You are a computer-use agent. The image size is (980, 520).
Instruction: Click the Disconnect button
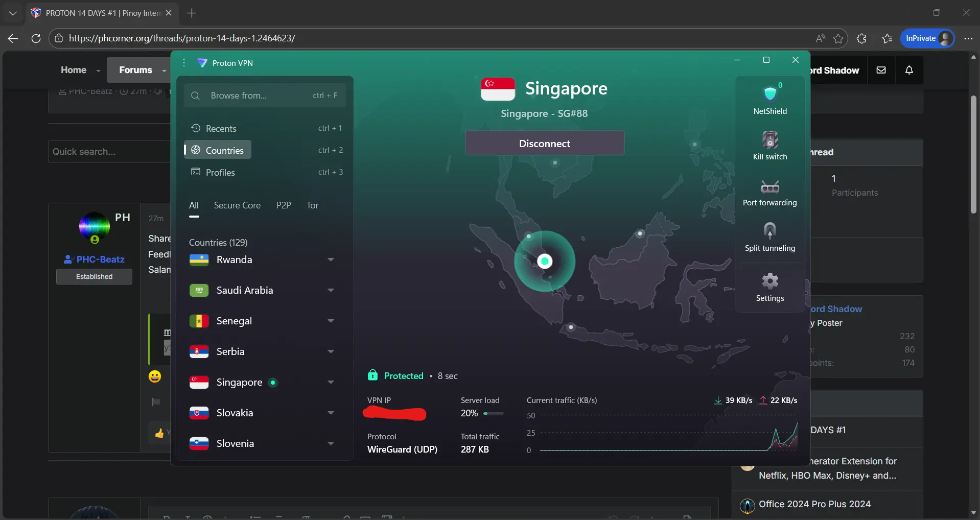click(x=545, y=144)
